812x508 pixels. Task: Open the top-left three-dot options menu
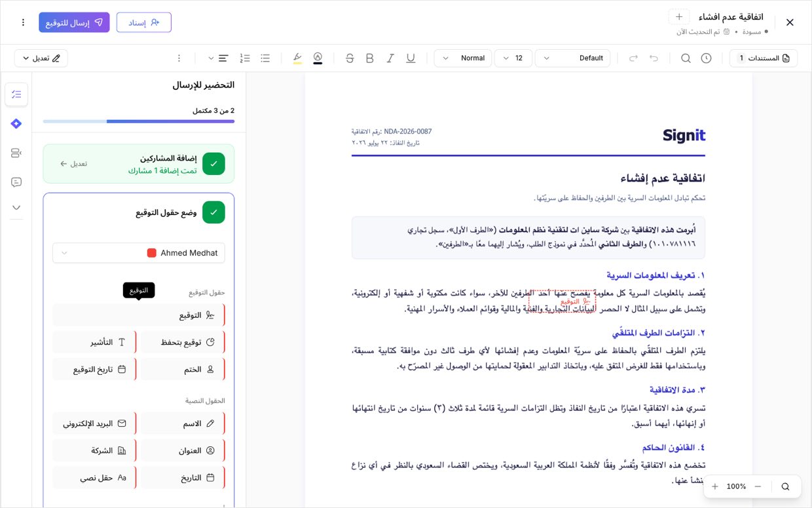click(x=23, y=22)
